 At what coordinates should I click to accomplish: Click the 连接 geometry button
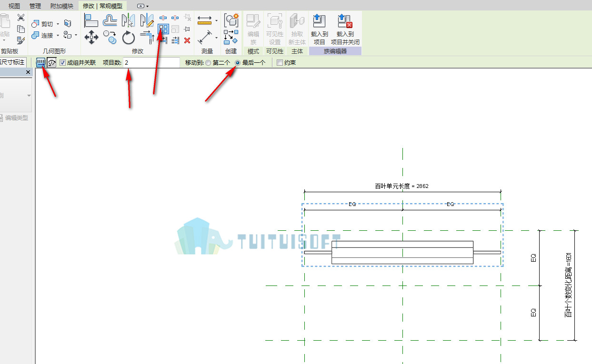pyautogui.click(x=43, y=35)
